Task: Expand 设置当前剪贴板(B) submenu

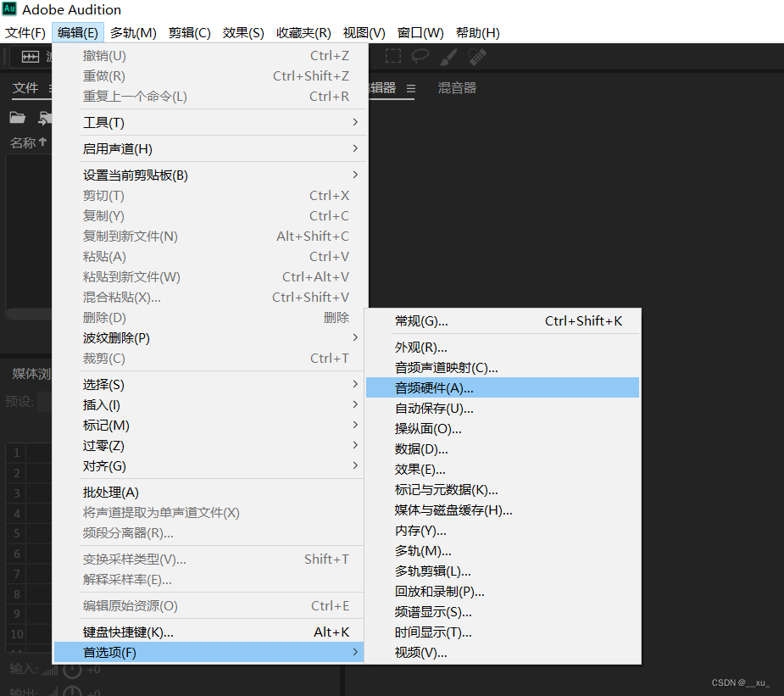Action: 210,175
